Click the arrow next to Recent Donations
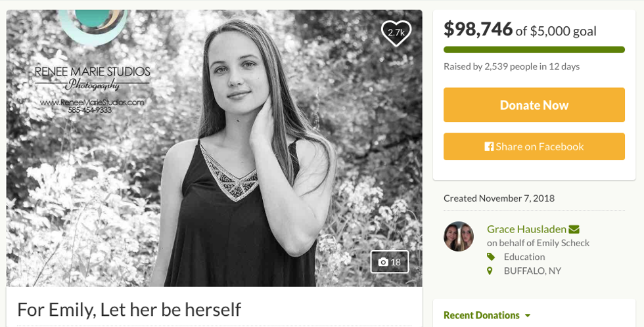The width and height of the screenshot is (644, 327). [527, 316]
